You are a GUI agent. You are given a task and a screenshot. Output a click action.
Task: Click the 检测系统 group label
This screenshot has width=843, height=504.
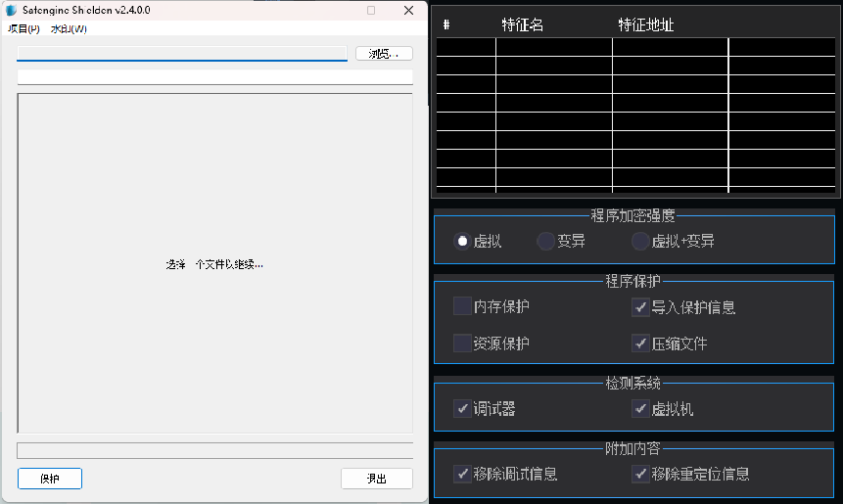(x=632, y=383)
